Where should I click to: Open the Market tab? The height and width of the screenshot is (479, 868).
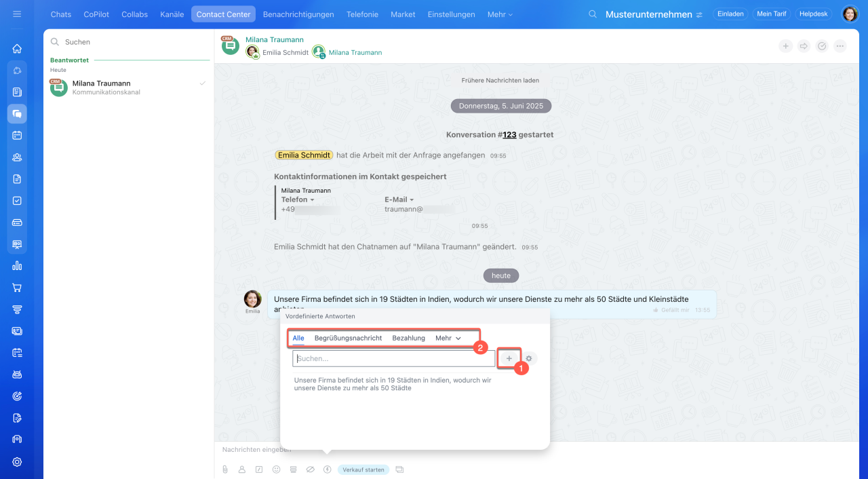(x=403, y=14)
